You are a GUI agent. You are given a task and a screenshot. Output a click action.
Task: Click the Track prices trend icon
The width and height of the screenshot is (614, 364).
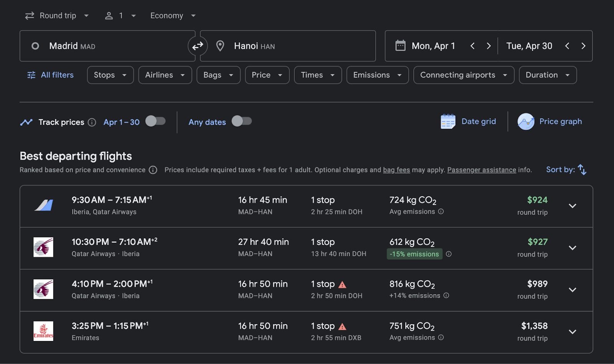point(26,122)
